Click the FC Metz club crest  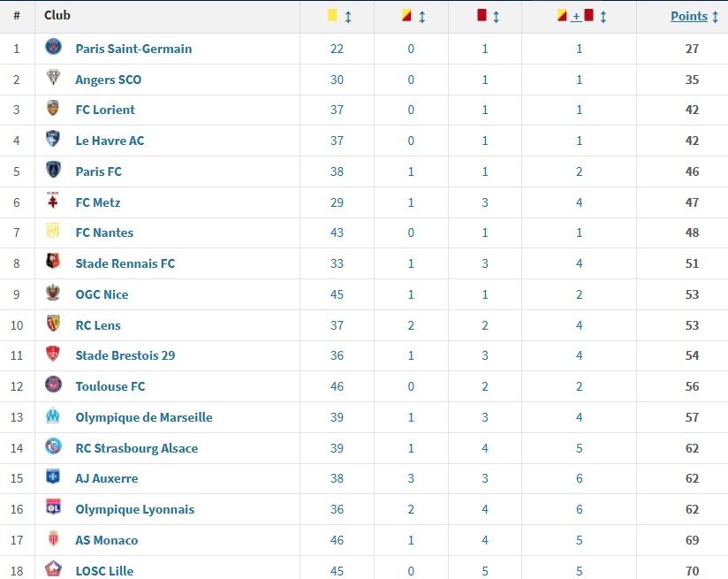[54, 201]
